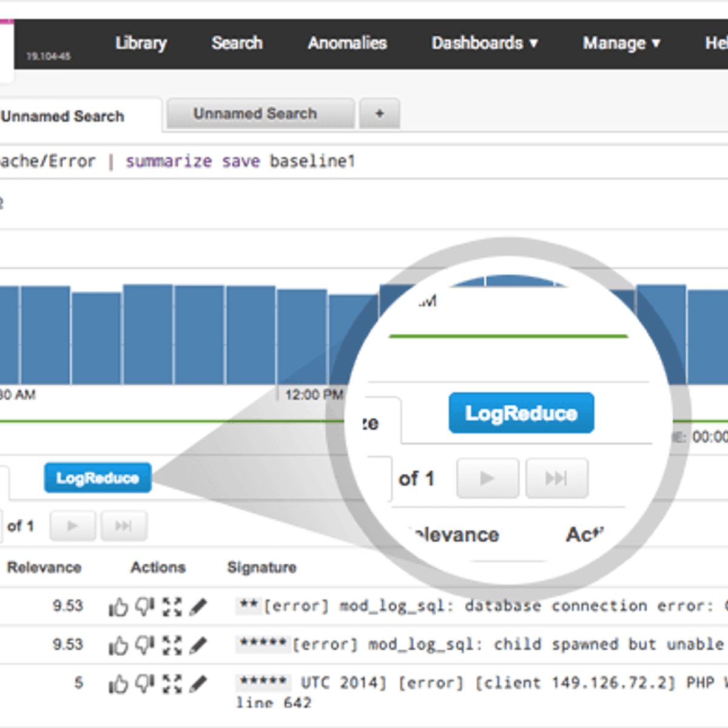Viewport: 728px width, 728px height.
Task: Go to next results page
Action: [73, 526]
